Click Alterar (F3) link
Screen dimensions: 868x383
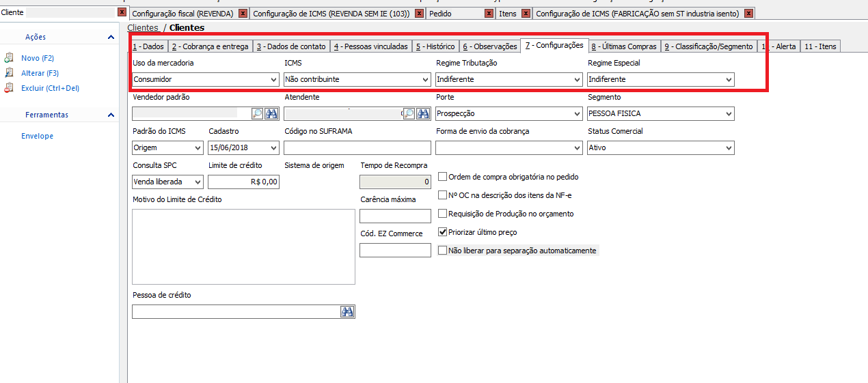(40, 73)
